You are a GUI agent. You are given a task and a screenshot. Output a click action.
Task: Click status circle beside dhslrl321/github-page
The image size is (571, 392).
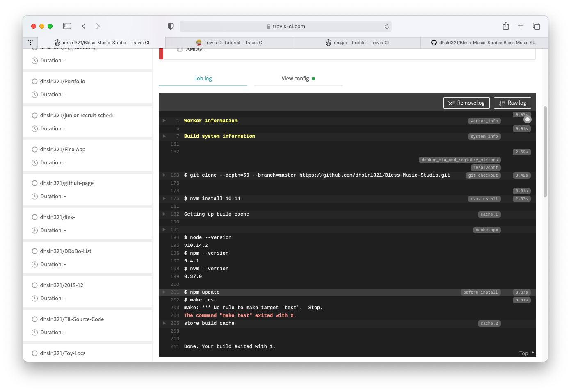(34, 183)
